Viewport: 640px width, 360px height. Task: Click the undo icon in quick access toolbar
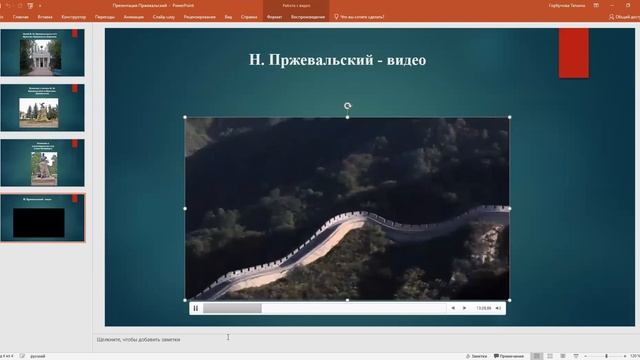[x=7, y=6]
